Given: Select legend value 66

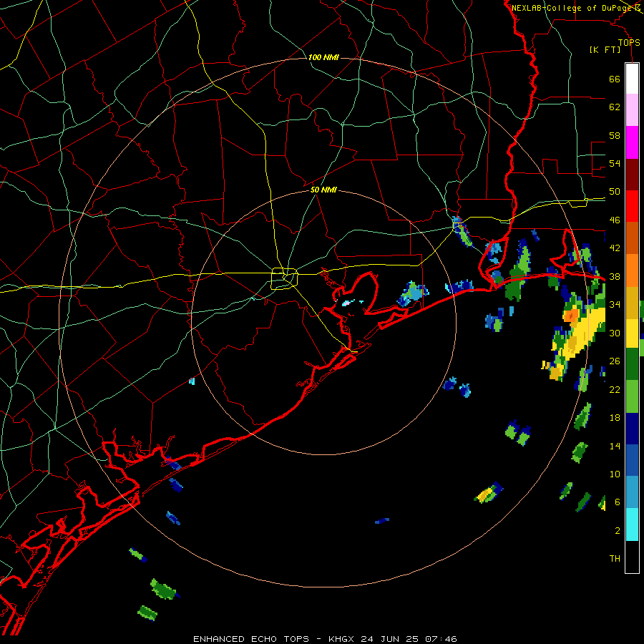Looking at the screenshot, I should click(x=615, y=79).
